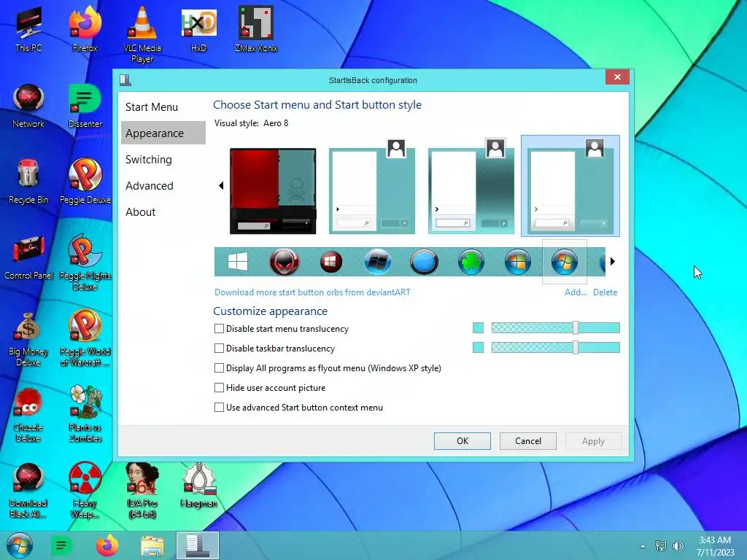This screenshot has width=747, height=560.
Task: Switch to the Switching section
Action: tap(163, 159)
